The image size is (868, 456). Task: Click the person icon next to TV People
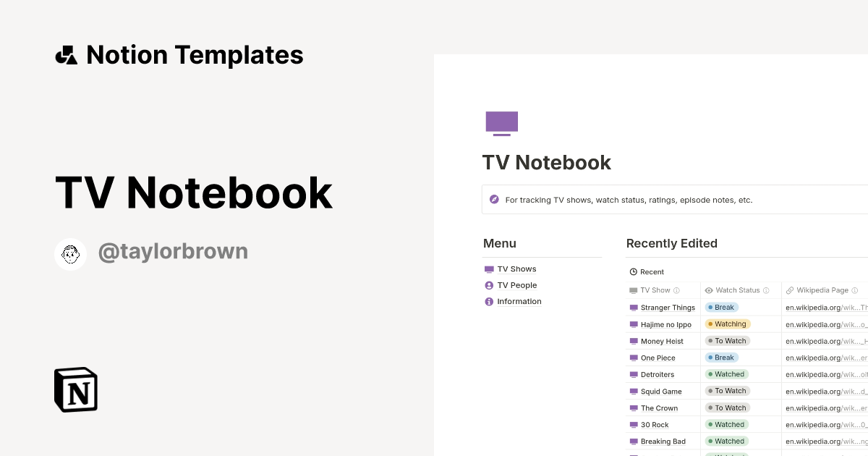point(488,285)
